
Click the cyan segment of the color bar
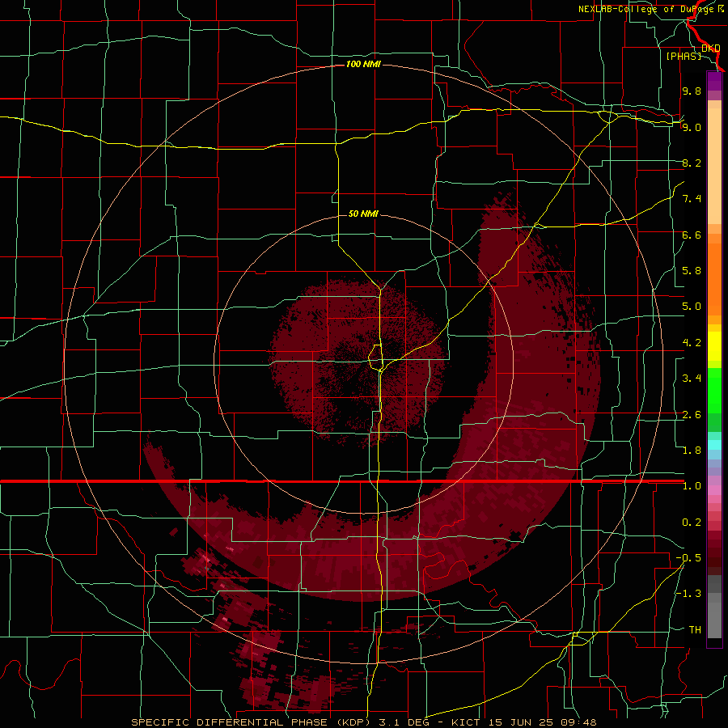pyautogui.click(x=714, y=445)
